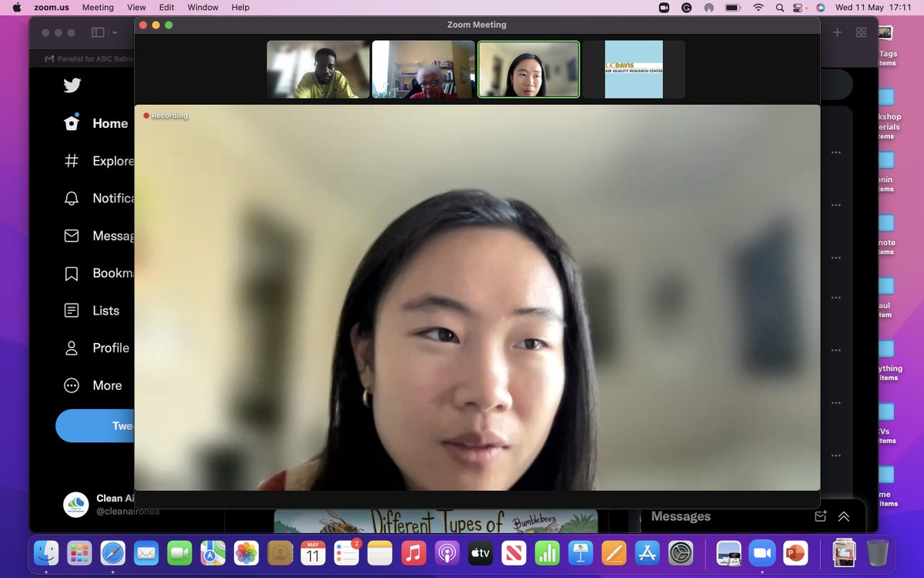The image size is (924, 578).
Task: Open Twitter Lists icon
Action: (x=72, y=311)
